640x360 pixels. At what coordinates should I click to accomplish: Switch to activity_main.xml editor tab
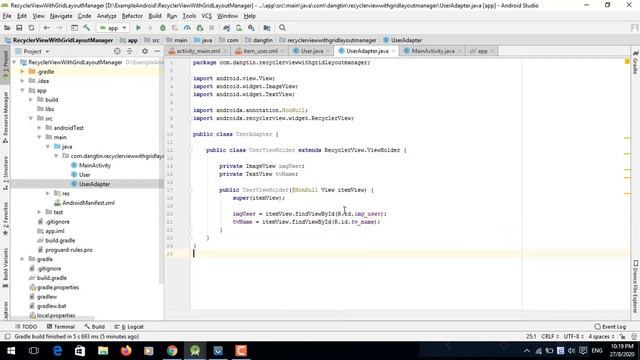pyautogui.click(x=198, y=51)
